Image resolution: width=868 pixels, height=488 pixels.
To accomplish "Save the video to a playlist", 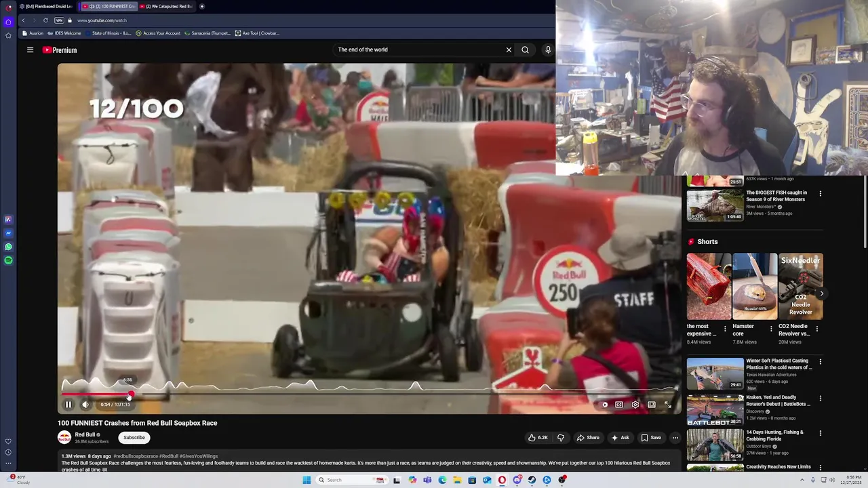I will pos(651,438).
